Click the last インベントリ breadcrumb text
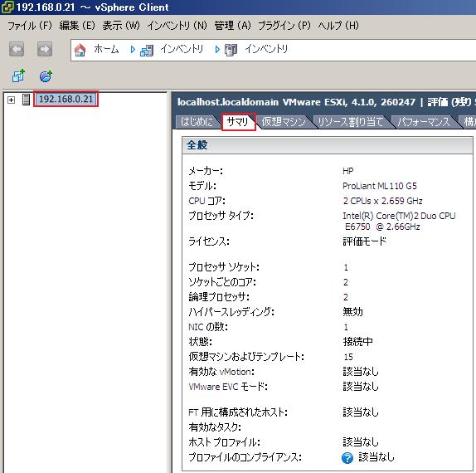The height and width of the screenshot is (473, 476). point(266,49)
